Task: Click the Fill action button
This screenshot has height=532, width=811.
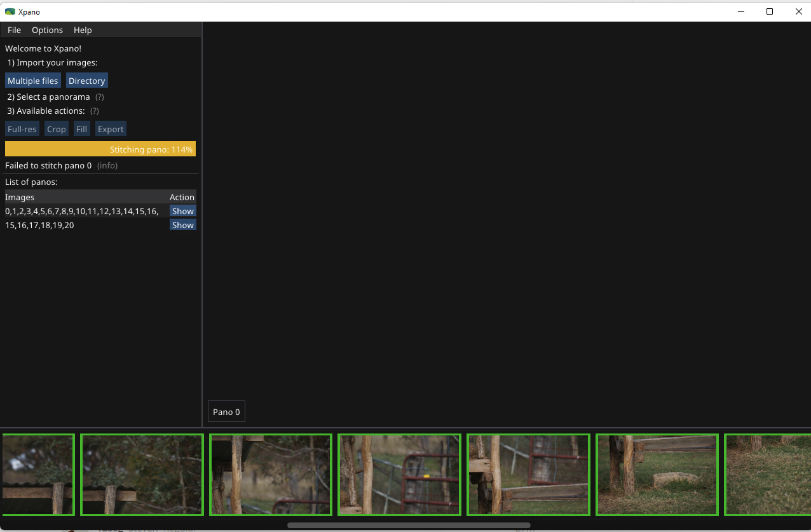Action: pyautogui.click(x=81, y=129)
